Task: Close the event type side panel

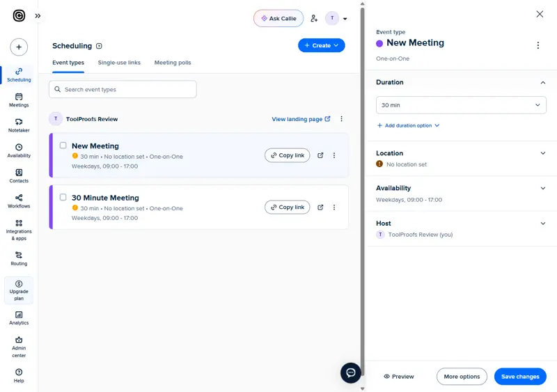Action: tap(540, 14)
